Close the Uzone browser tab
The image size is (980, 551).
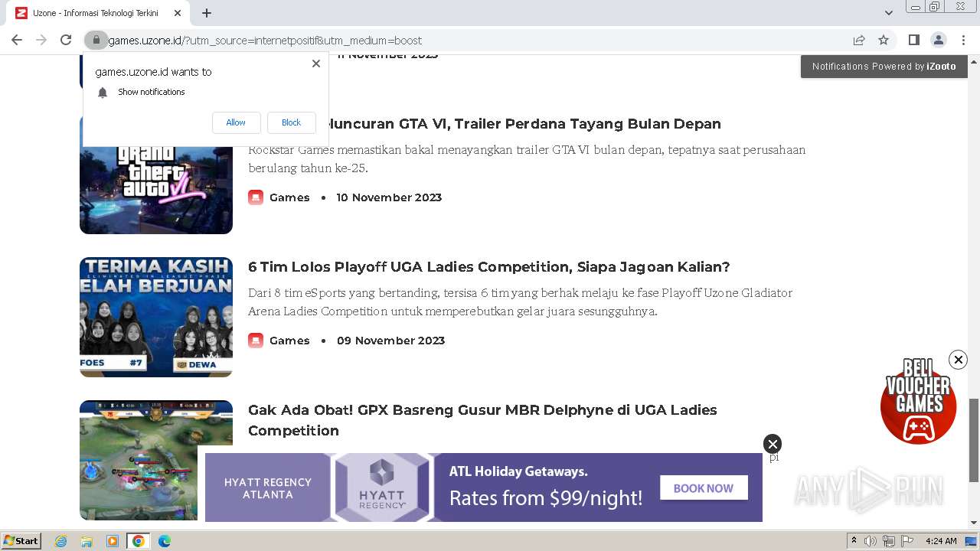178,13
